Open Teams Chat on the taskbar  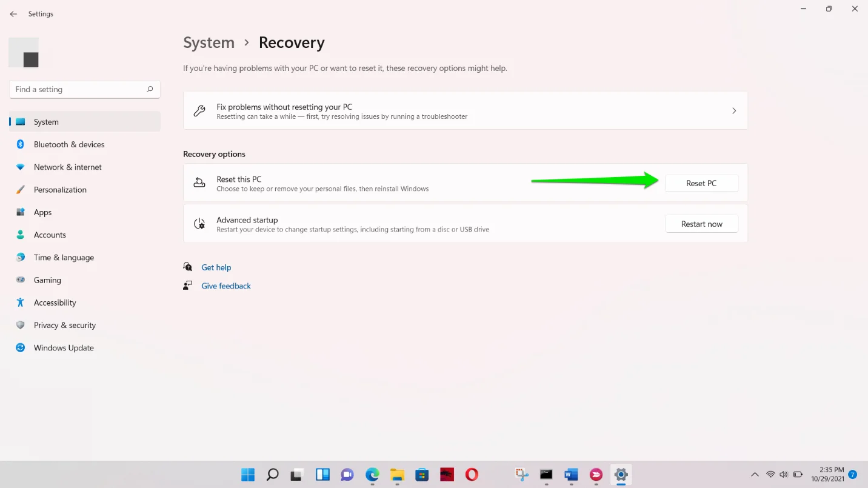click(x=347, y=475)
